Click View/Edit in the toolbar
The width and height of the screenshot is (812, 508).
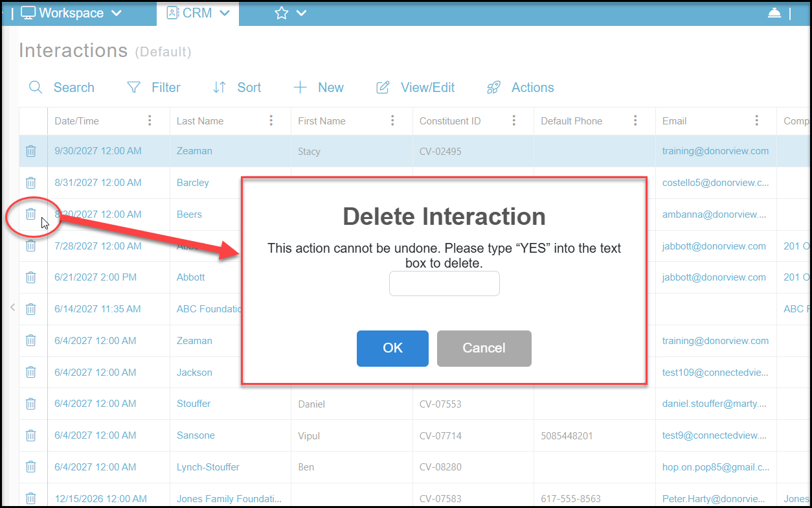(x=416, y=87)
